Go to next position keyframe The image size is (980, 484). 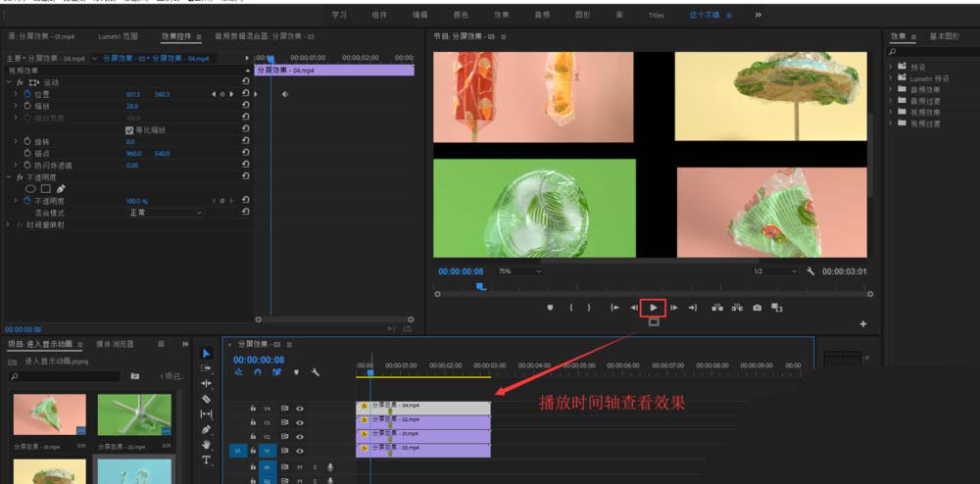(232, 94)
